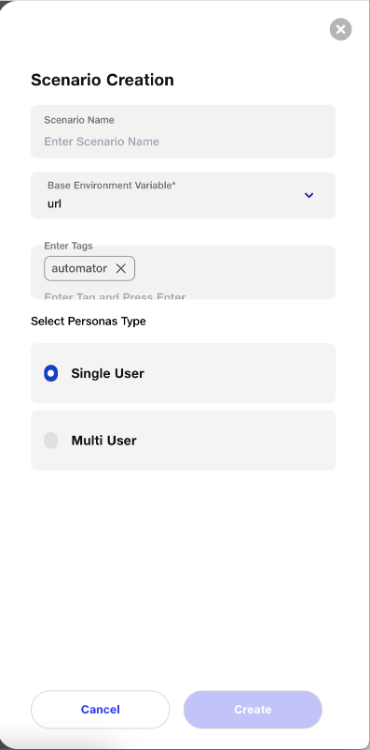Screen dimensions: 370x750
Task: Click the Multi User label text
Action: click(x=104, y=441)
